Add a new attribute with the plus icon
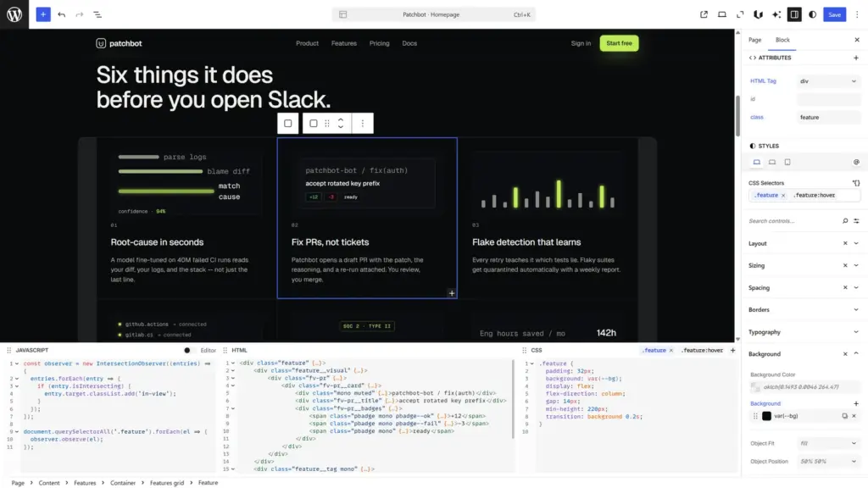 click(856, 58)
